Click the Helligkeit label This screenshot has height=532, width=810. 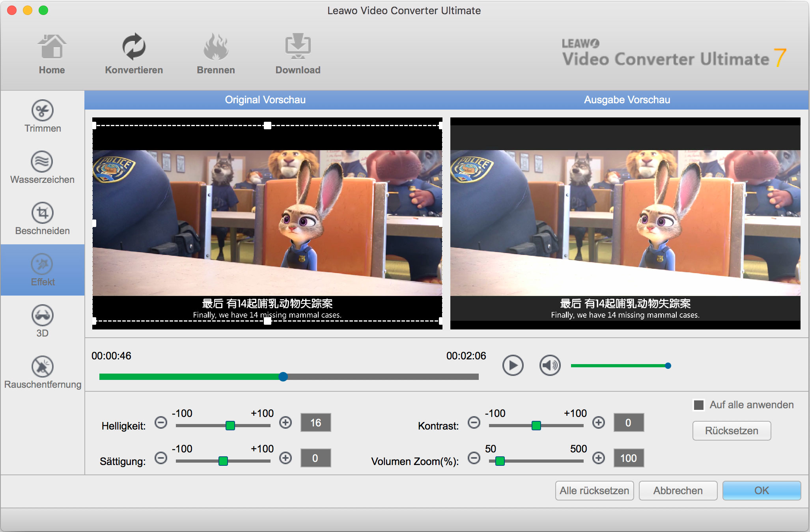123,426
